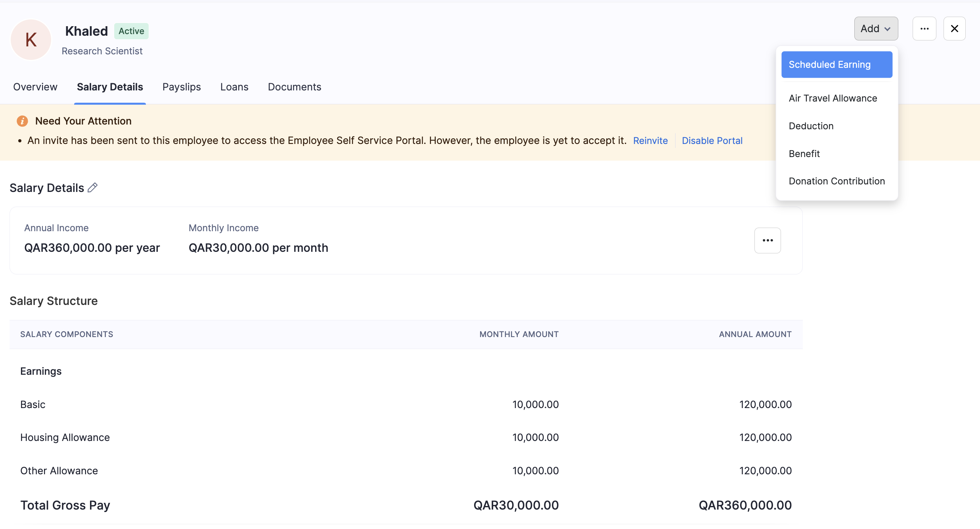Click the info icon in the attention banner
This screenshot has height=529, width=980.
pos(22,121)
